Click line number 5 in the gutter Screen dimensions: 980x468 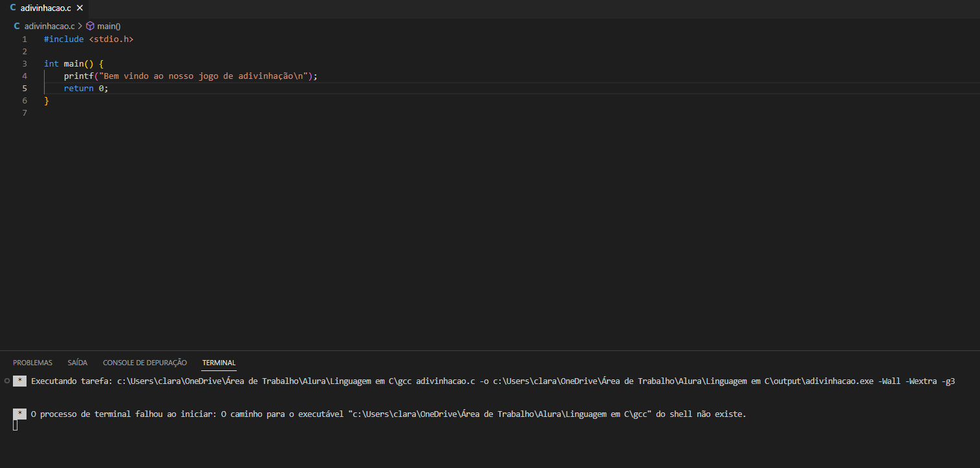pyautogui.click(x=25, y=88)
